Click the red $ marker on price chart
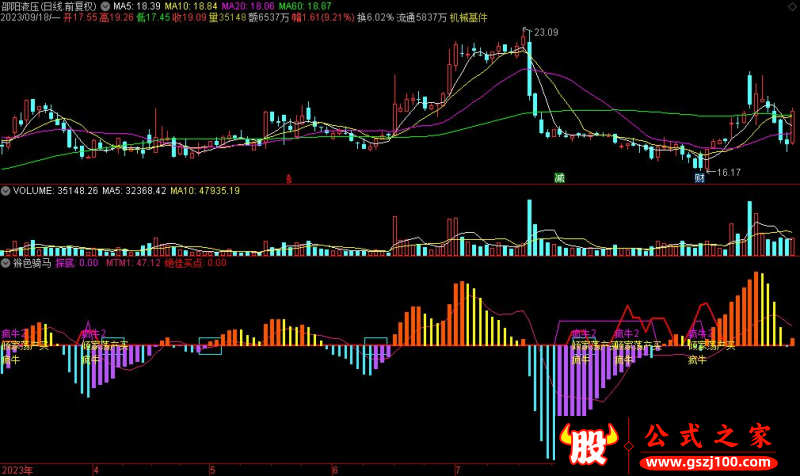Viewport: 800px width, 476px height. click(289, 179)
